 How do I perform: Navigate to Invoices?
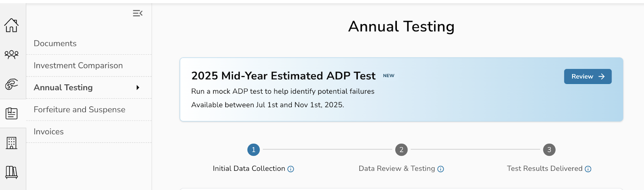(49, 132)
